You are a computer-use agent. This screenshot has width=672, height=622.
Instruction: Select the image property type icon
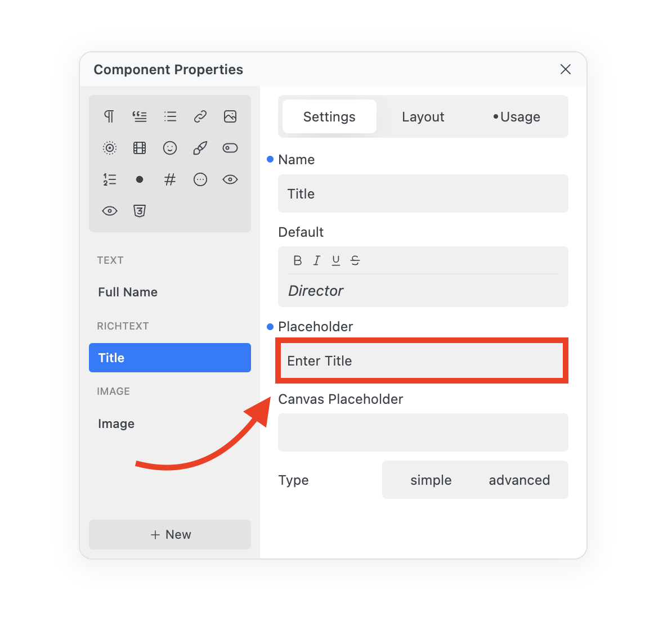230,116
